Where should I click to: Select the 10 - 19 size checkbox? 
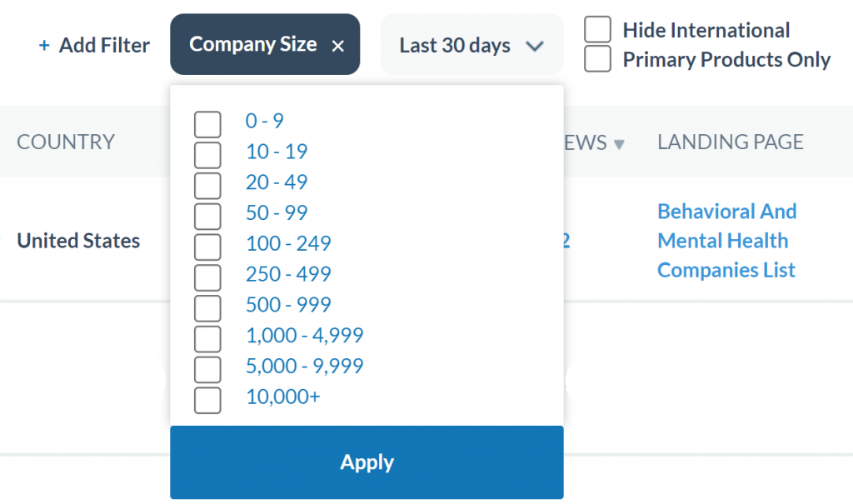click(x=207, y=155)
